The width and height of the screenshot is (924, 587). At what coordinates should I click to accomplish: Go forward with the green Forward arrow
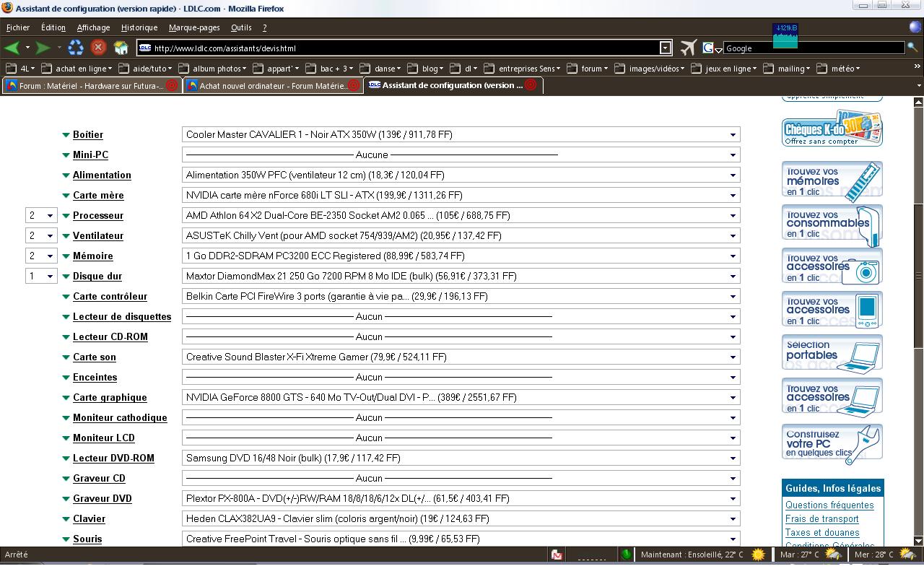coord(43,48)
